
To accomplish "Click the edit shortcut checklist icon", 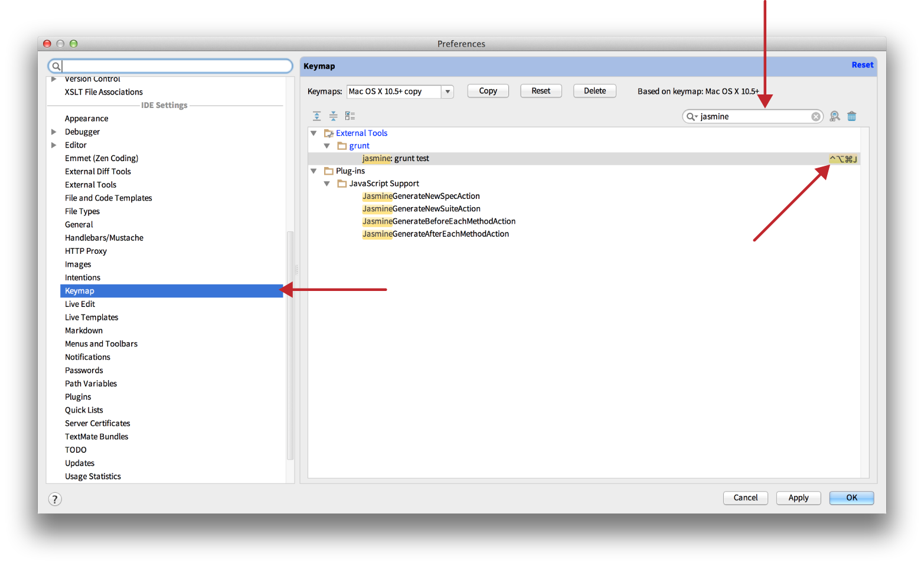I will pyautogui.click(x=350, y=116).
